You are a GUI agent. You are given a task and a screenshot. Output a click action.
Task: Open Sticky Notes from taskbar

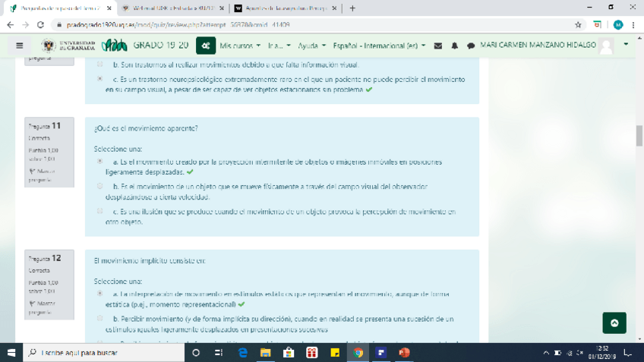335,353
